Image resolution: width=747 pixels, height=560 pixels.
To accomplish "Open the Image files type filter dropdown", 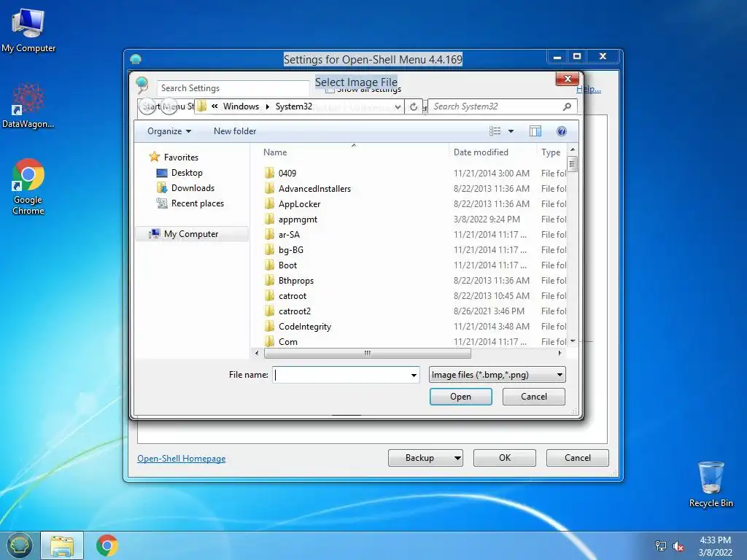I will (497, 375).
